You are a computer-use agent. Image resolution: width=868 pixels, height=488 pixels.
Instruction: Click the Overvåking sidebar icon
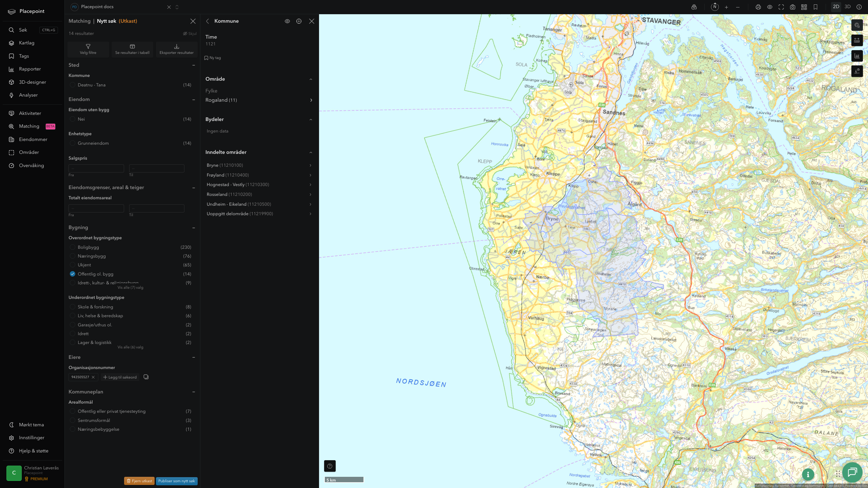pyautogui.click(x=12, y=166)
